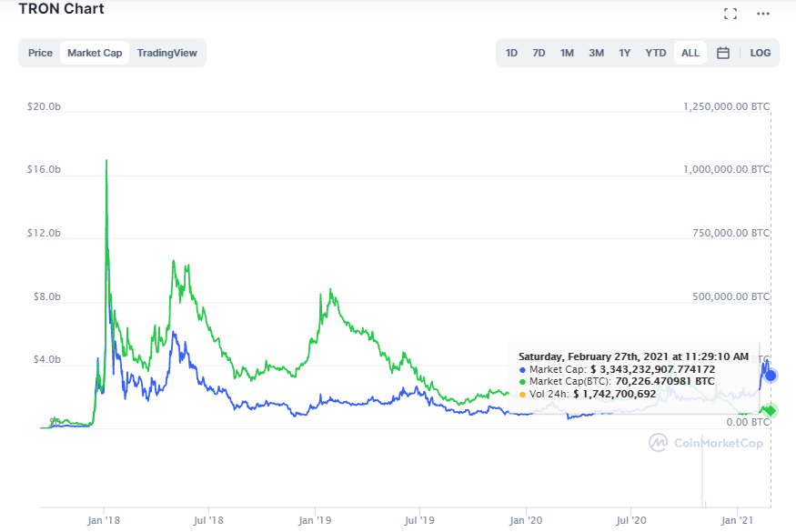Show ALL time range data
Viewport: 796px width, 532px height.
[x=690, y=53]
